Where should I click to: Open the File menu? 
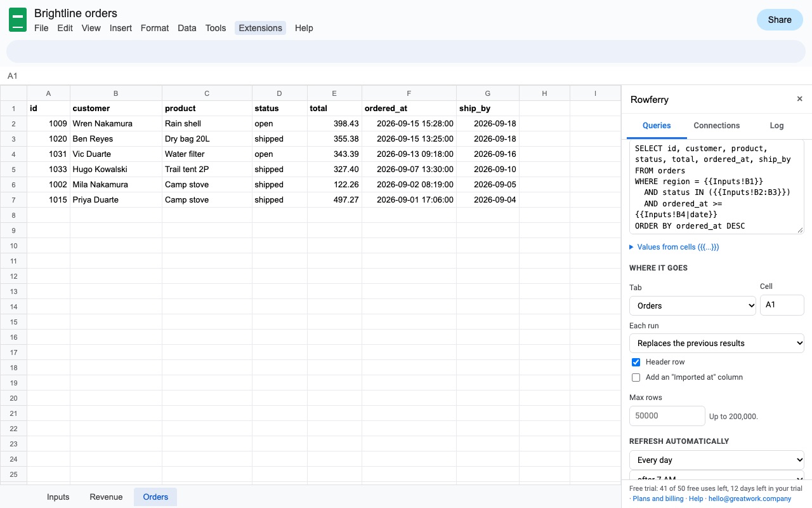pos(41,28)
